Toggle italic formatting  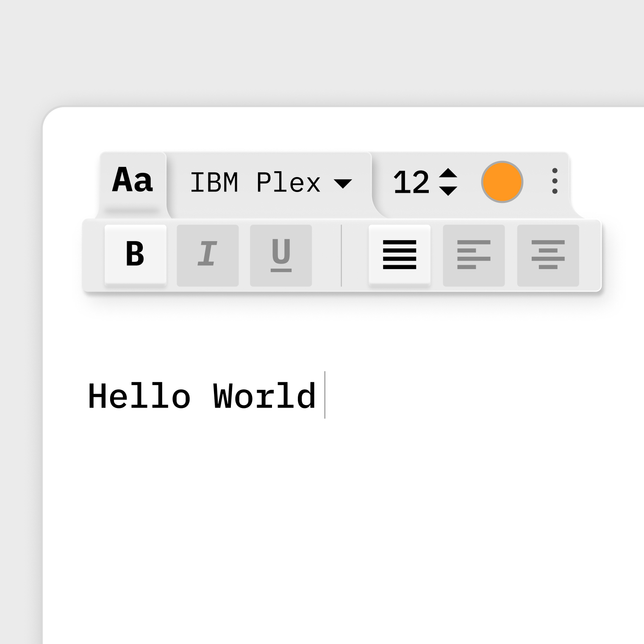(x=208, y=255)
